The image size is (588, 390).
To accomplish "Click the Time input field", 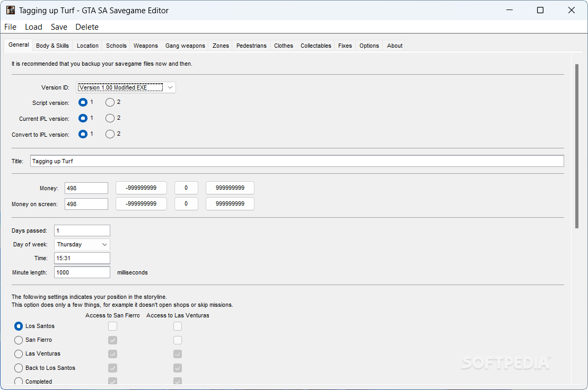I will pos(82,258).
